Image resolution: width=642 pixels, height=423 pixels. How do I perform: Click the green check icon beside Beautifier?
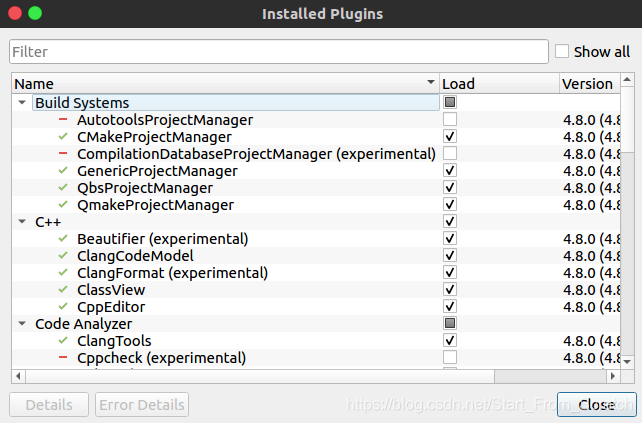coord(63,238)
